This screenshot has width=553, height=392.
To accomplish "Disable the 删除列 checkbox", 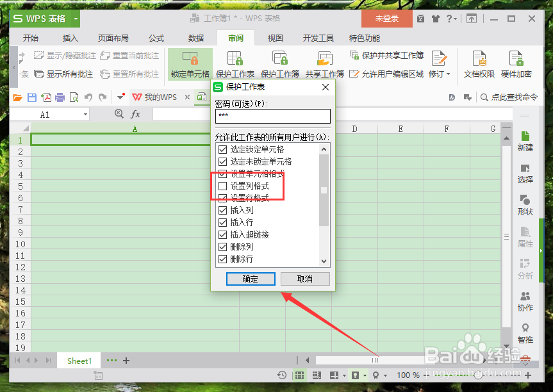I will (x=222, y=247).
